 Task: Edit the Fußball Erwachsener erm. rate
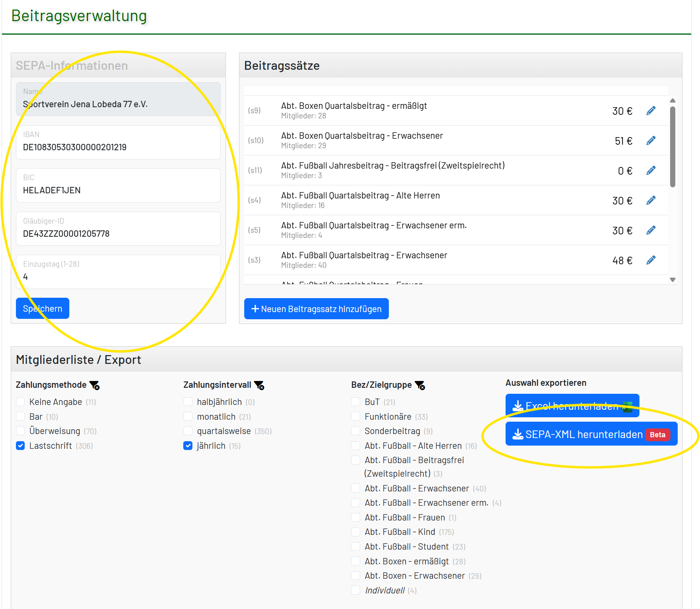point(651,230)
